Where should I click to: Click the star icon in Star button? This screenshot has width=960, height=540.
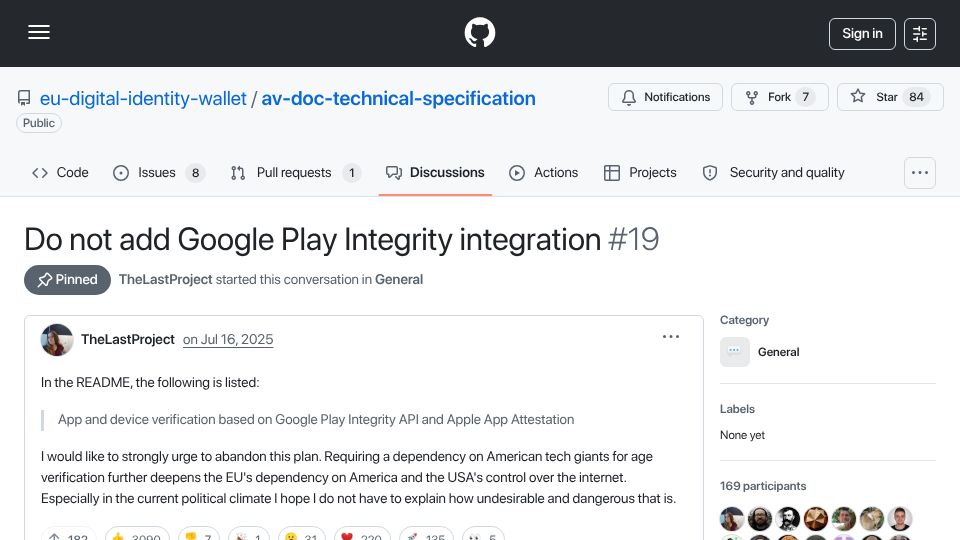click(858, 97)
